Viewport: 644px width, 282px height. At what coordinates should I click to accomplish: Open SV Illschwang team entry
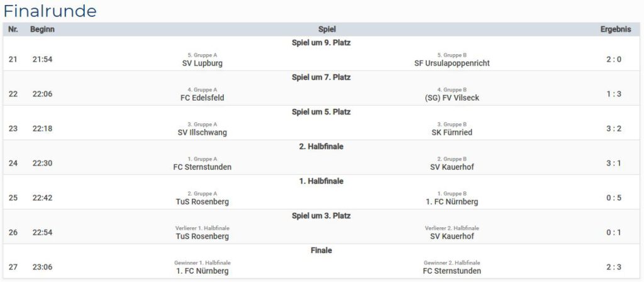point(202,132)
